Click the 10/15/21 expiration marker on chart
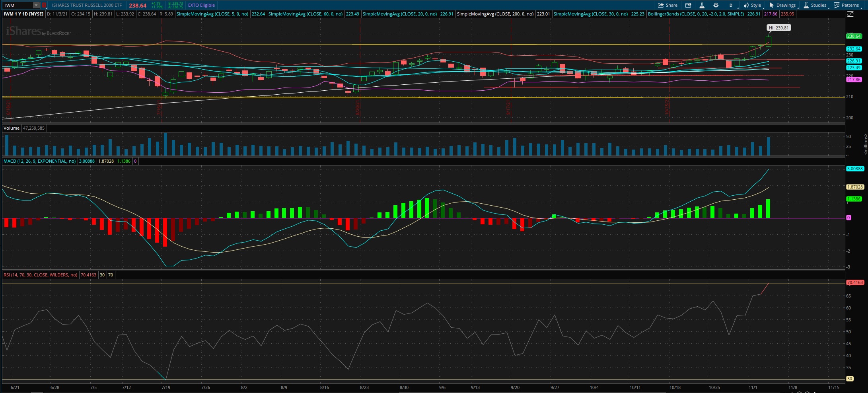The width and height of the screenshot is (868, 393). [667, 107]
